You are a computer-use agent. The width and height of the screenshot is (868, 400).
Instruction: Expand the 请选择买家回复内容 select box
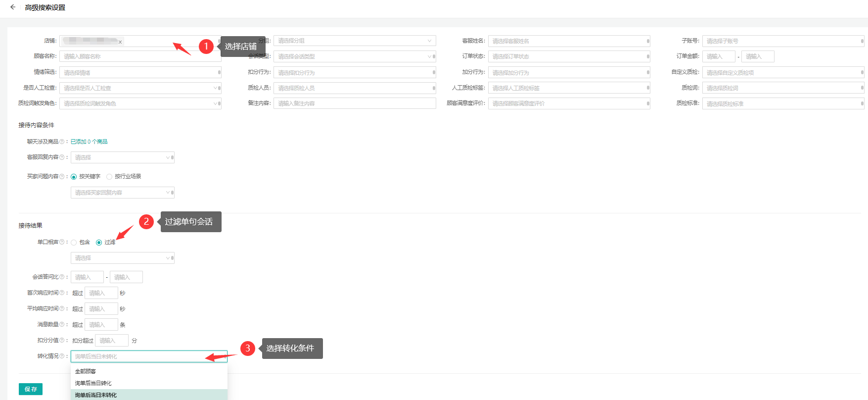(x=123, y=193)
